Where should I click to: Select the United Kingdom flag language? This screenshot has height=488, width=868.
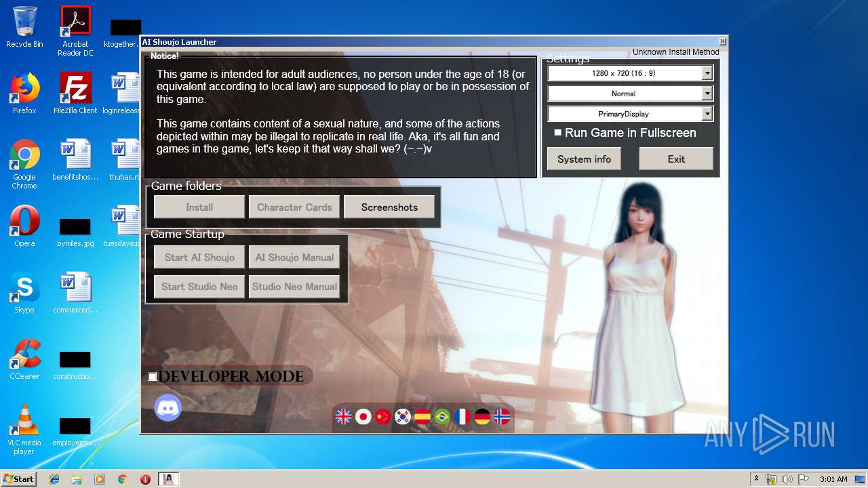[344, 417]
